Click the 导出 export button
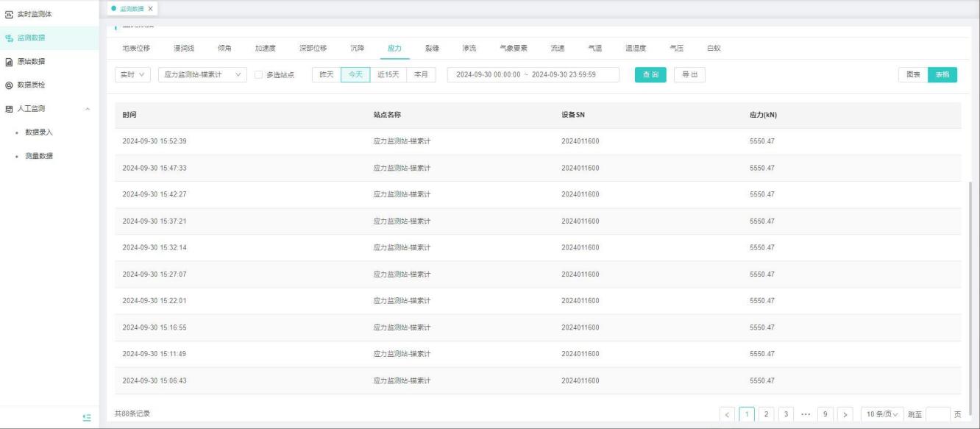 point(689,75)
